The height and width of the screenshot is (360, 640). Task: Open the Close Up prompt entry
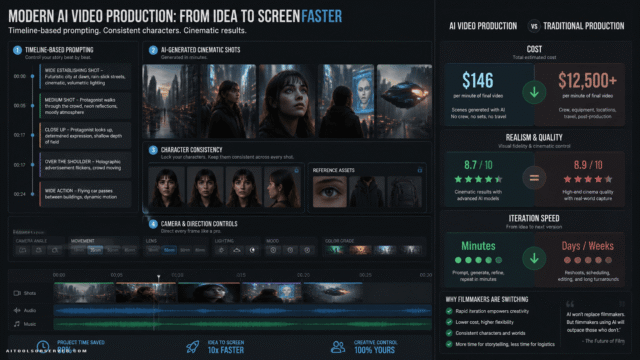[85, 136]
